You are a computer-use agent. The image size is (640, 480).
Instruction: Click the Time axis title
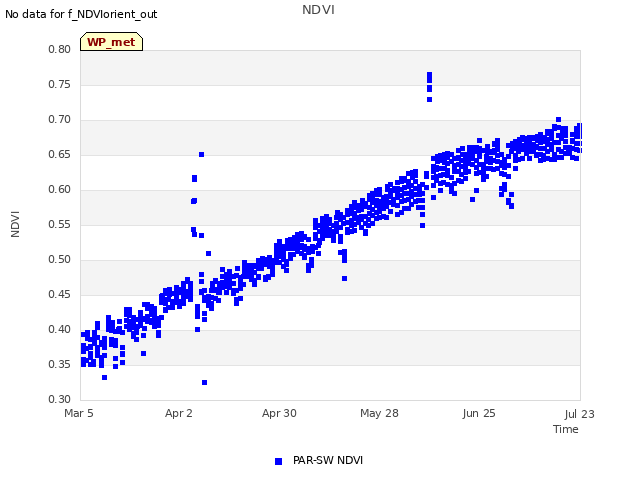(x=566, y=429)
